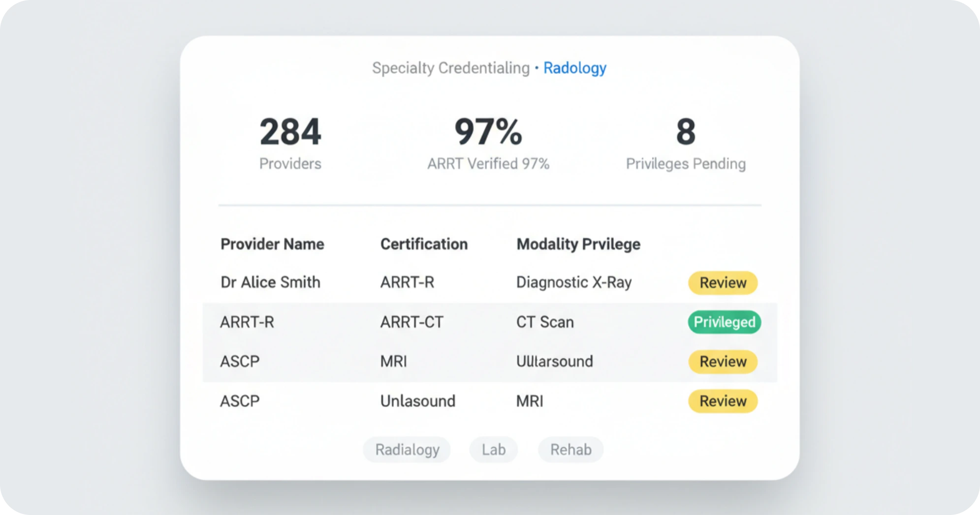Click Review badge on the Ullarsound row

pos(723,362)
